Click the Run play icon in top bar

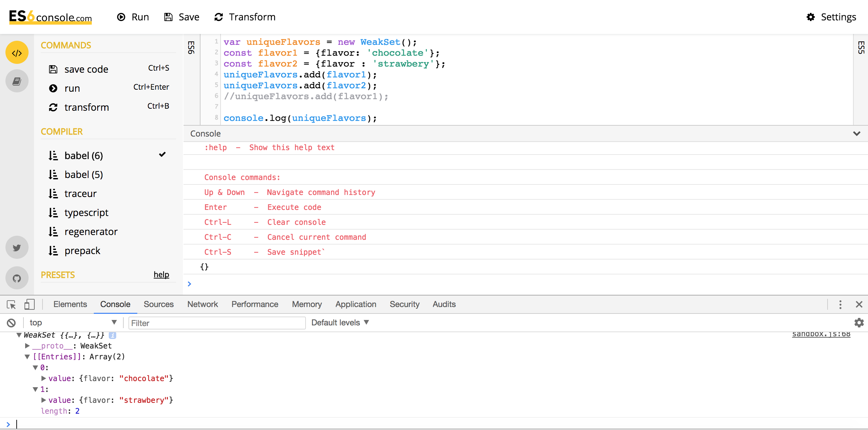(x=121, y=17)
